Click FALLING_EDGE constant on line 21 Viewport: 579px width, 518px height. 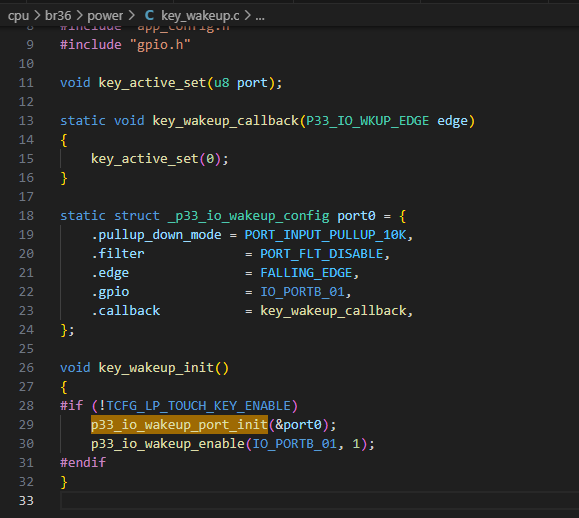tap(306, 273)
